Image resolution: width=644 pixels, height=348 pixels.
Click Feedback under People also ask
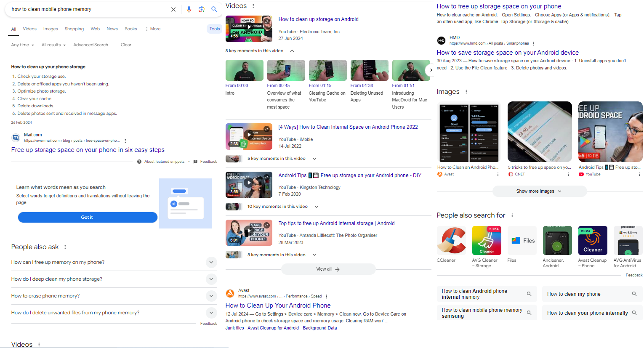click(x=209, y=324)
